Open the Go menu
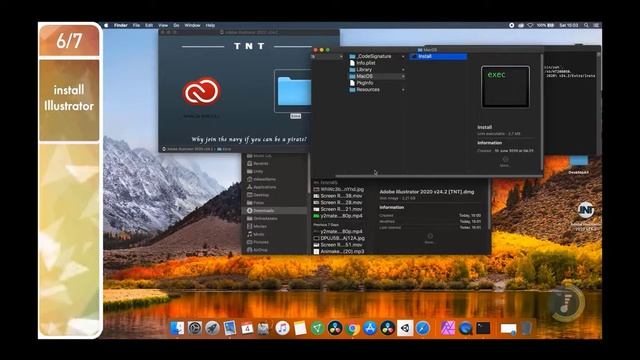Viewport: 640px width, 360px height. (x=176, y=25)
